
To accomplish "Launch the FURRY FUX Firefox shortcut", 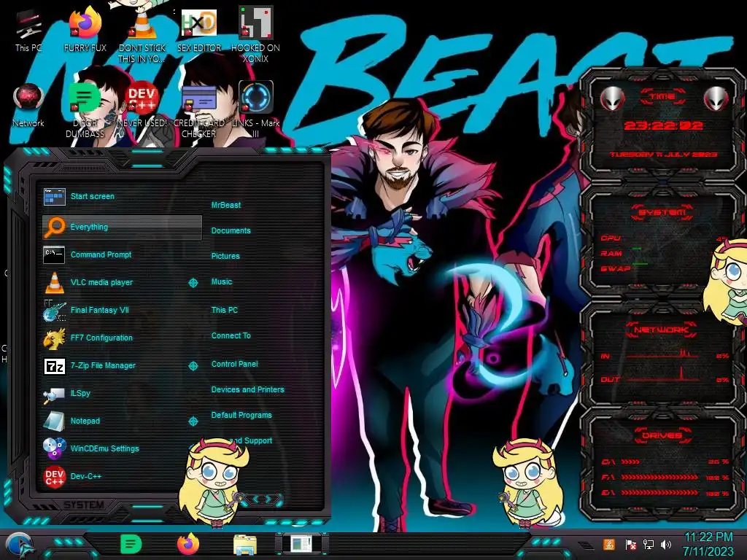I will click(x=85, y=29).
